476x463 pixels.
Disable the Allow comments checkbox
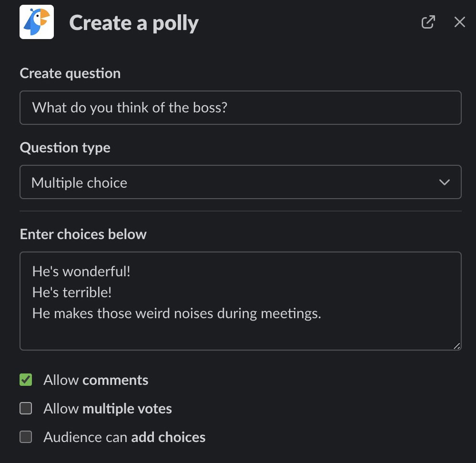tap(26, 380)
